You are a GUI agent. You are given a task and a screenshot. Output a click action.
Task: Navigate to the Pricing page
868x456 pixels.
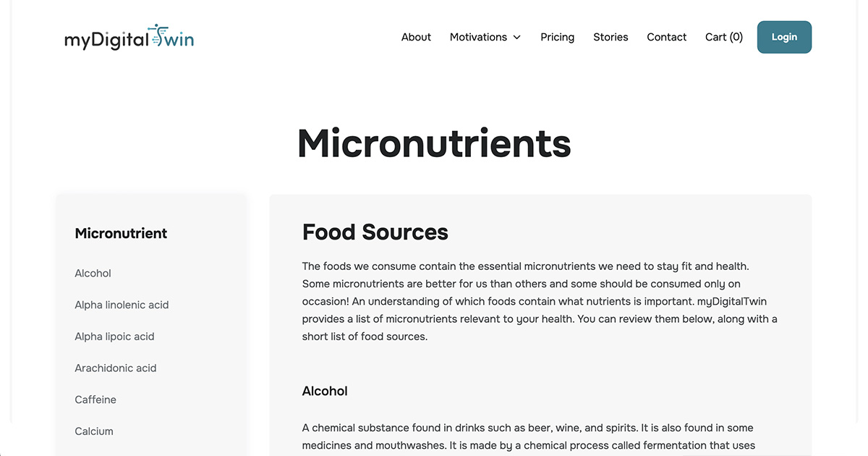[x=557, y=37]
